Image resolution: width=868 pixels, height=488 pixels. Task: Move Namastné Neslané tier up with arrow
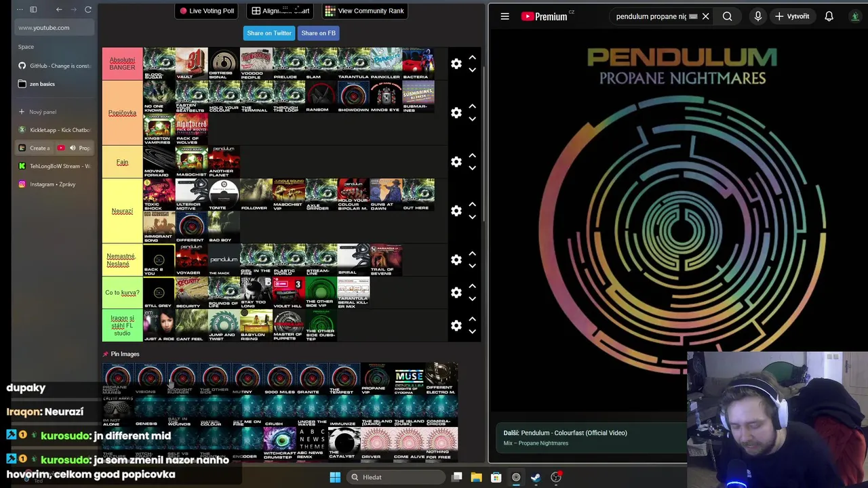coord(473,253)
